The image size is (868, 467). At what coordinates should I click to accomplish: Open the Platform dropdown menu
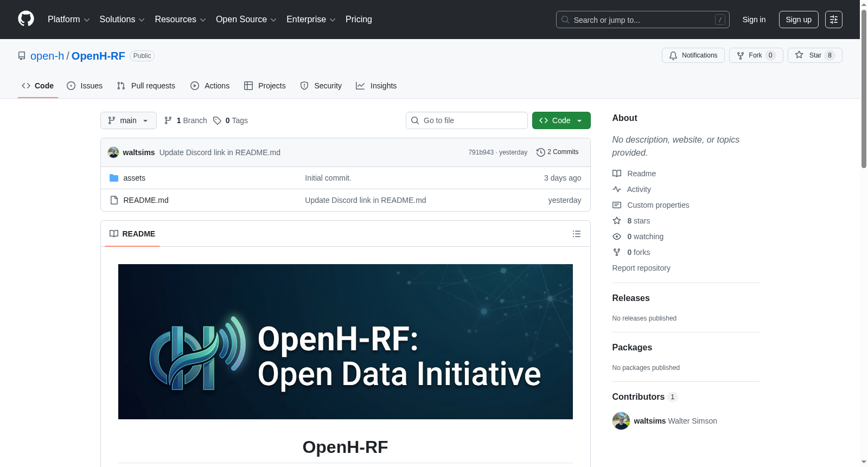pos(69,20)
